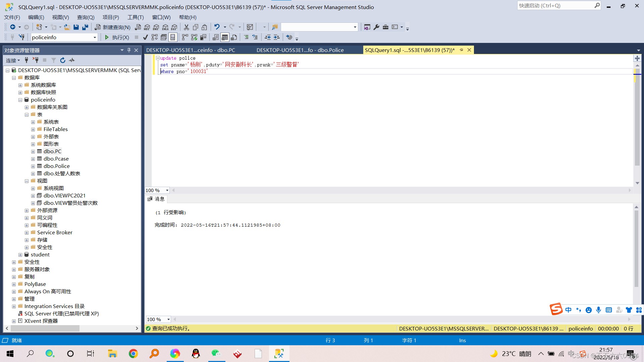Viewport: 644px width, 362px height.
Task: Collapse the policeinfo database node
Action: [x=20, y=100]
